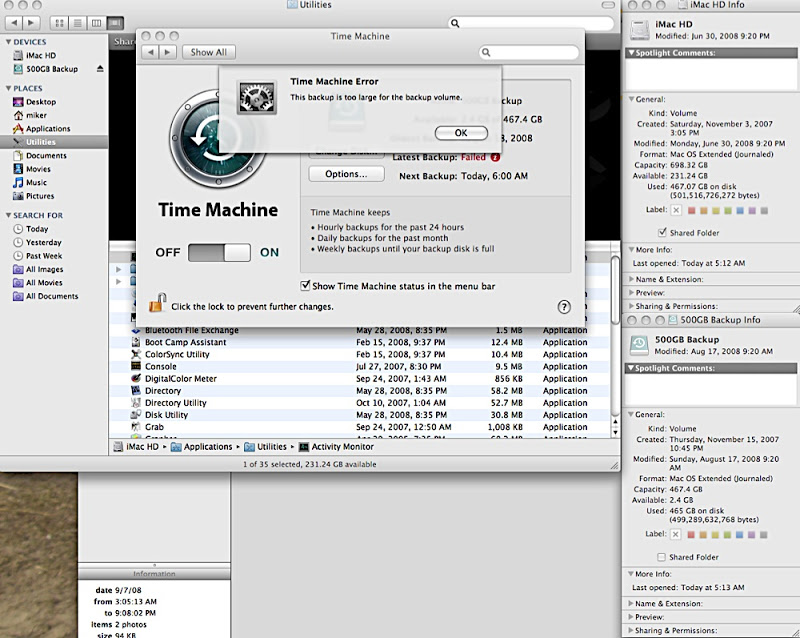Image resolution: width=800 pixels, height=638 pixels.
Task: Collapse General section in 500GB Backup Info
Action: tap(631, 414)
